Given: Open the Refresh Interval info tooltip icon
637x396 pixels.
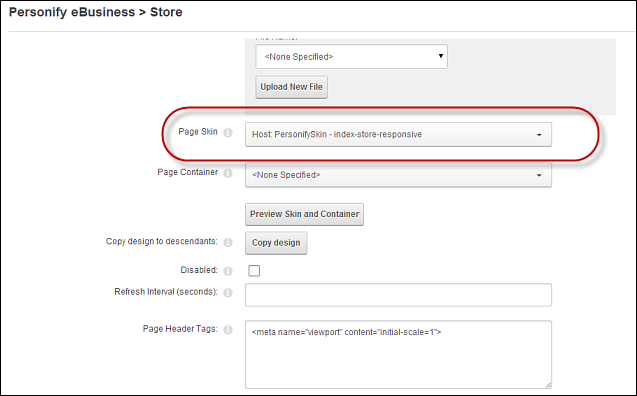Looking at the screenshot, I should (x=228, y=292).
